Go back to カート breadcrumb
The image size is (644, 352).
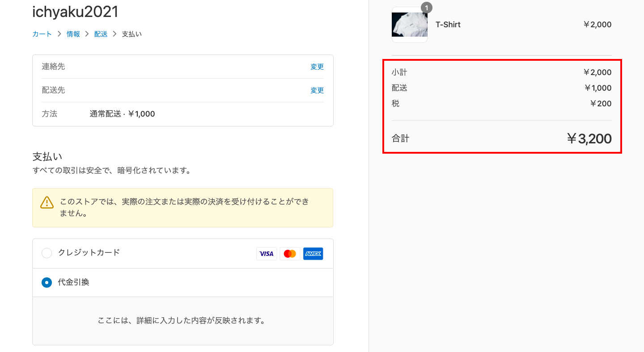(x=42, y=34)
